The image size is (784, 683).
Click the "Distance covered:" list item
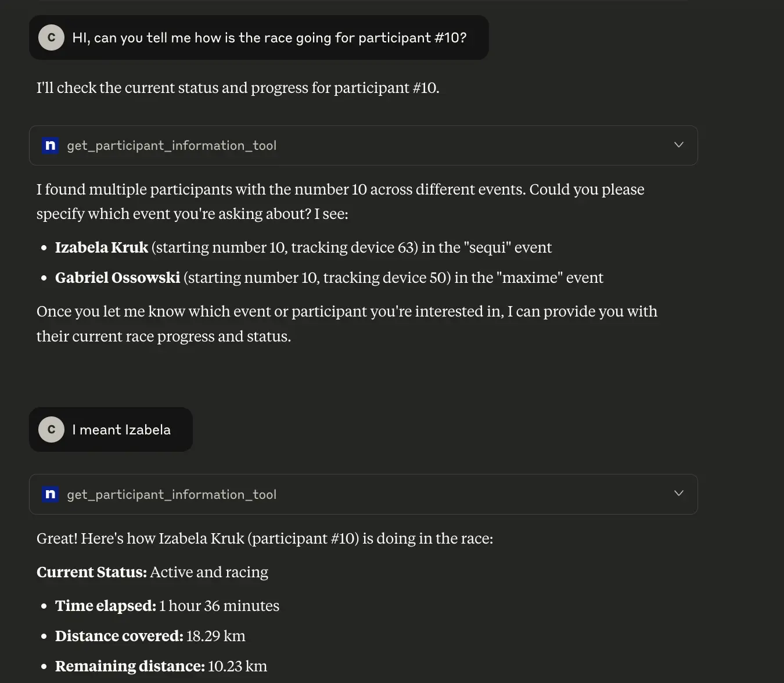tap(150, 636)
